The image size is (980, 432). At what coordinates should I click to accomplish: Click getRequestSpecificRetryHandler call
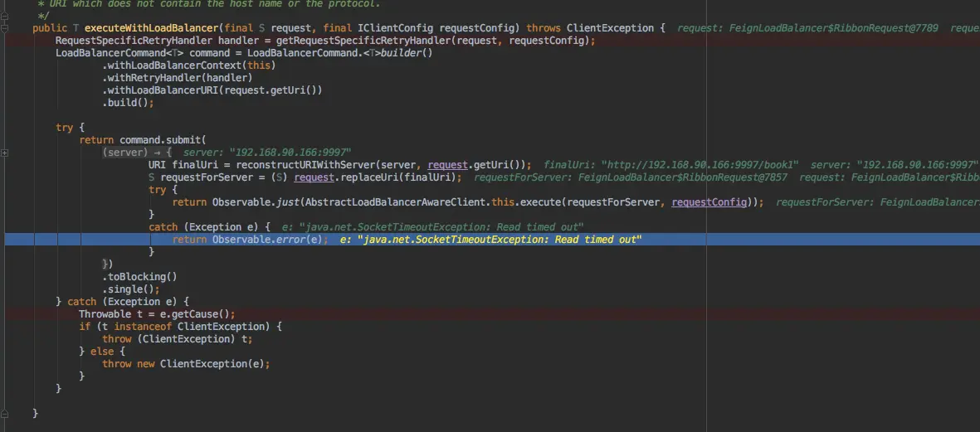click(x=363, y=41)
